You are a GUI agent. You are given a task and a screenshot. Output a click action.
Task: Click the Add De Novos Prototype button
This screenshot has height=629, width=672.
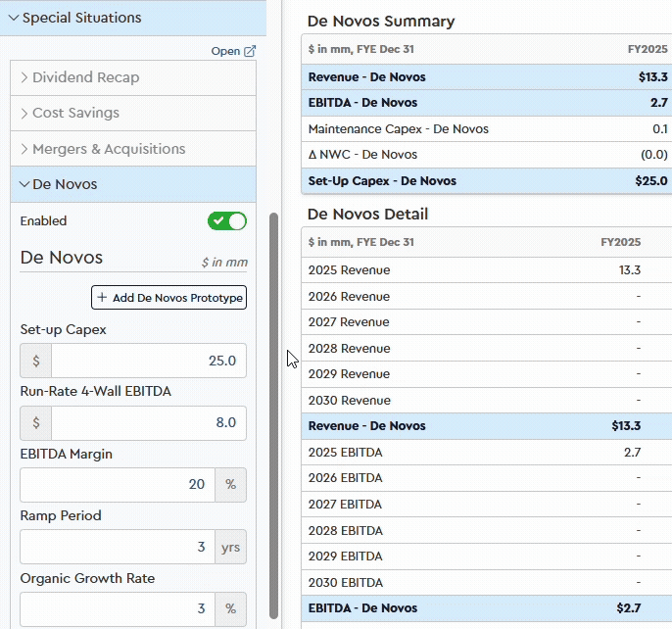tap(168, 298)
